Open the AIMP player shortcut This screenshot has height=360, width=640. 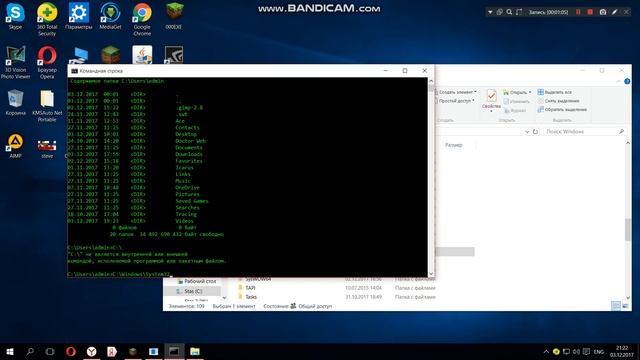[x=15, y=146]
